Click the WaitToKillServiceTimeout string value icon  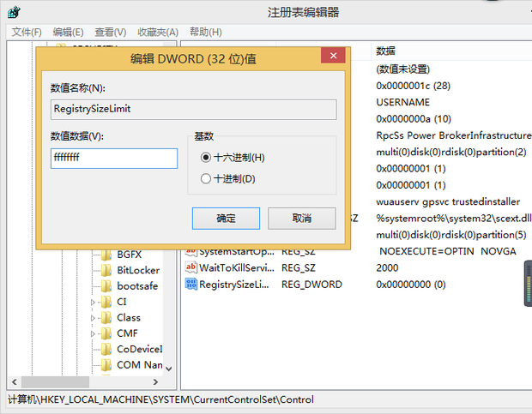[191, 268]
